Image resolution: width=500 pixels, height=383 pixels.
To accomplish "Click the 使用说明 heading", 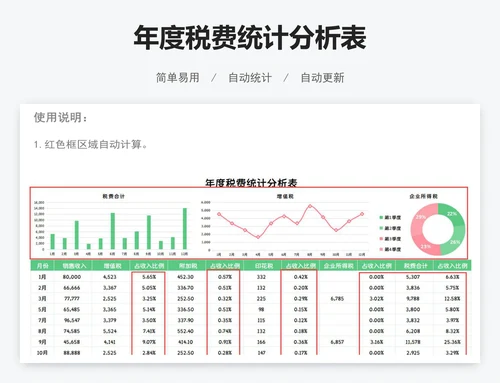I will coord(61,117).
